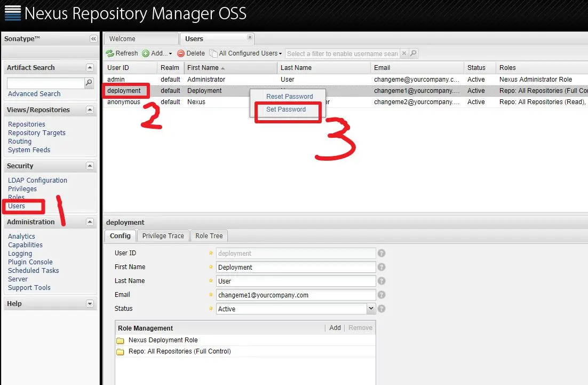
Task: Collapse the Sonatype sidebar panel
Action: pos(93,38)
